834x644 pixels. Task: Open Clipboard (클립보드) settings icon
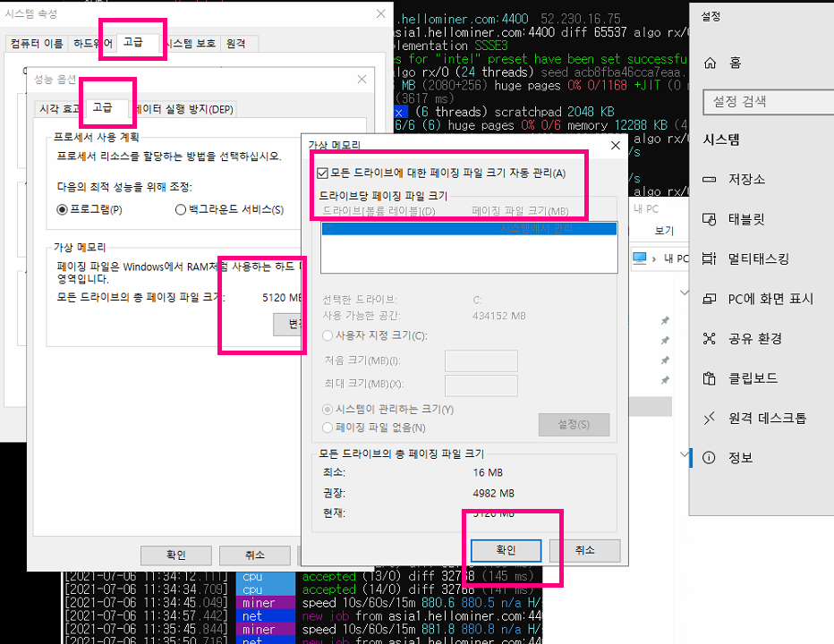coord(709,378)
